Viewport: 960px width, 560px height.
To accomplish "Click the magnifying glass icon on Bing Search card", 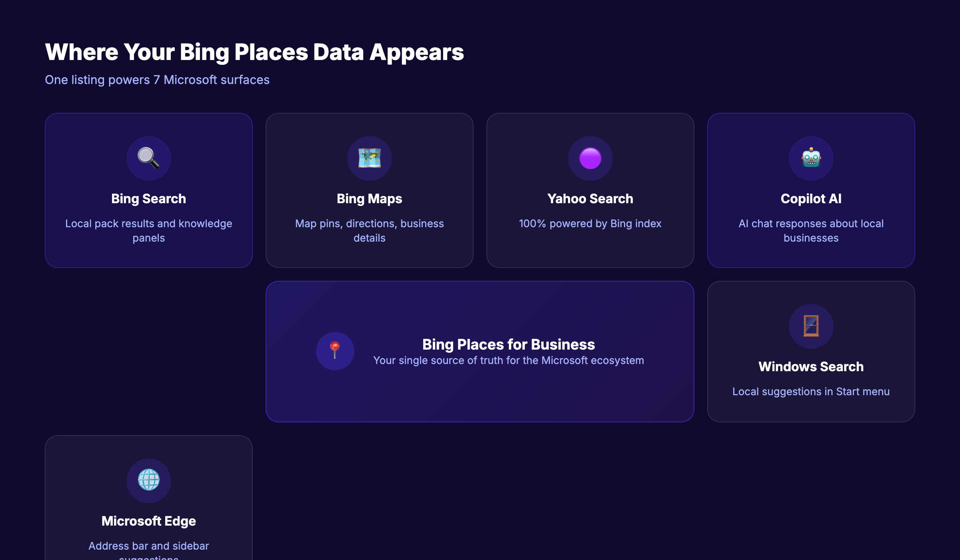I will point(148,158).
